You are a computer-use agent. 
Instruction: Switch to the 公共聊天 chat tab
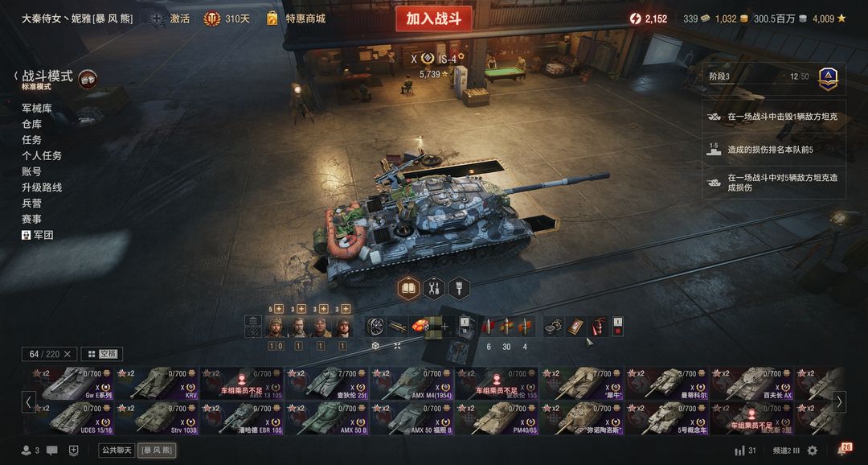coord(117,451)
